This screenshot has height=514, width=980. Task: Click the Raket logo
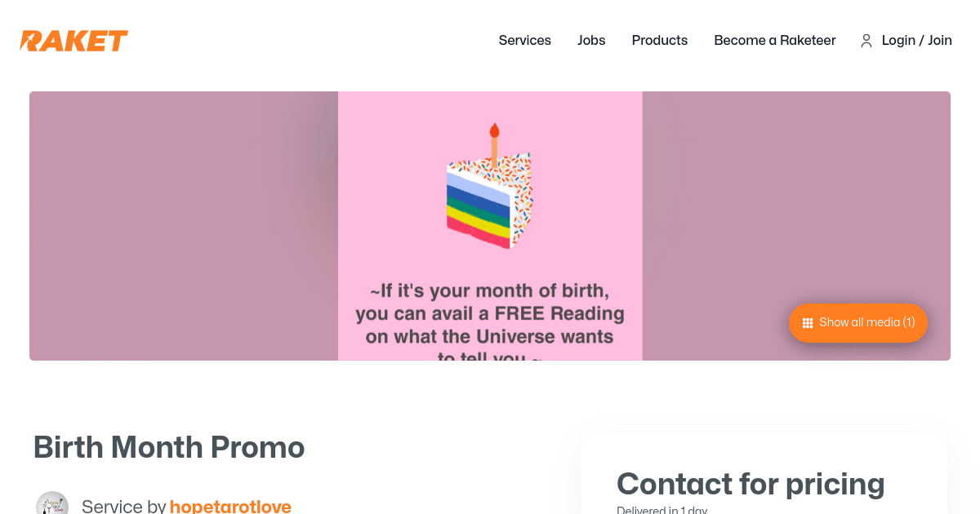(x=73, y=40)
